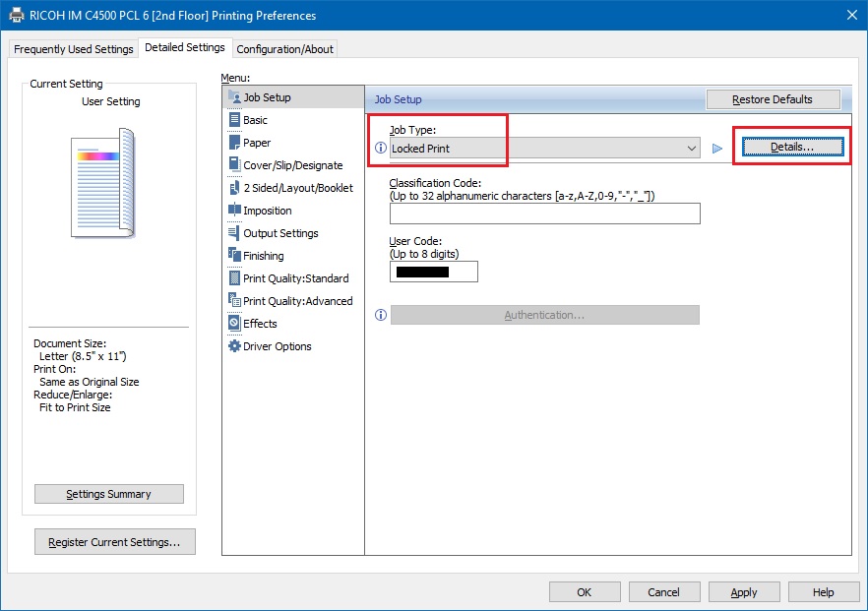This screenshot has width=868, height=611.
Task: Close the Printing Preferences dialog
Action: [x=852, y=15]
